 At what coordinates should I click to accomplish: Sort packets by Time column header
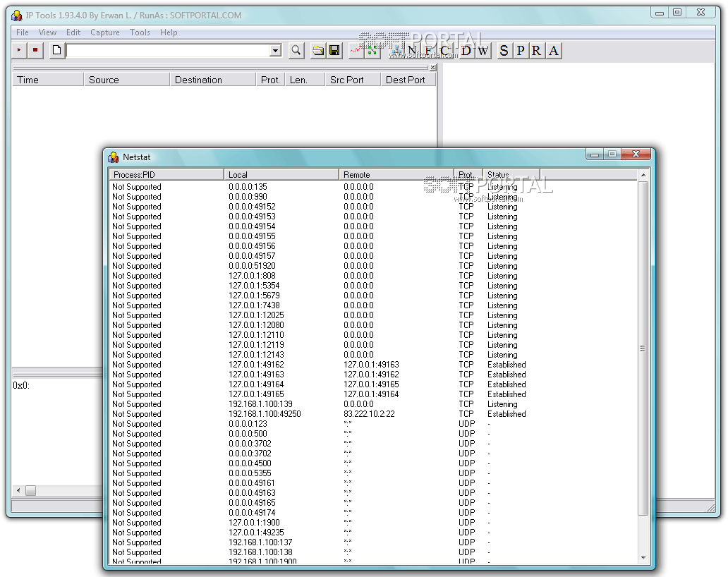[48, 80]
